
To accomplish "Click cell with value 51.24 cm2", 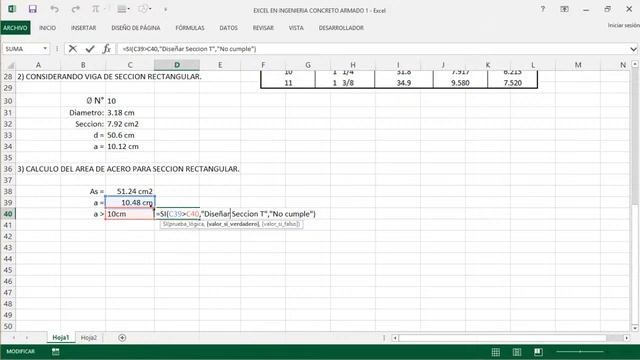I will coord(130,191).
